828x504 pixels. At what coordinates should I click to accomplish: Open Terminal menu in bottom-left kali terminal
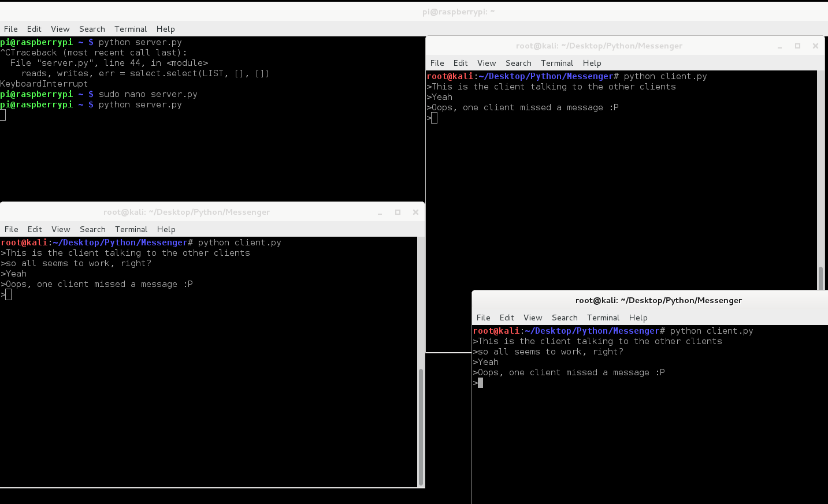[x=131, y=229]
